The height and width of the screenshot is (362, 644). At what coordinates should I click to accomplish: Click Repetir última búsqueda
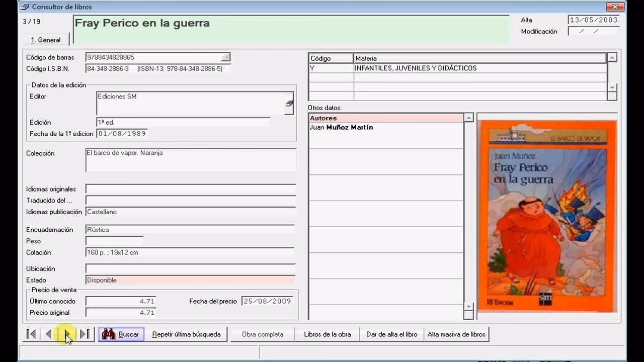point(186,333)
